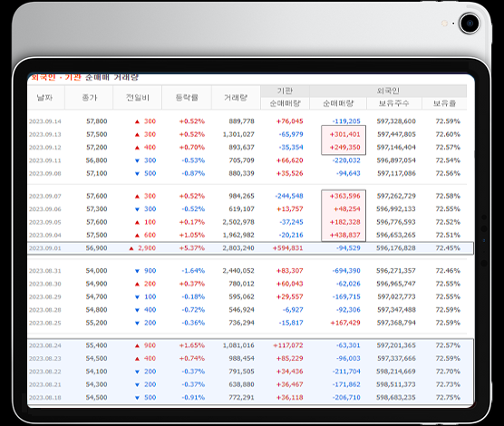Click foreign net buy value +249,350

point(344,147)
